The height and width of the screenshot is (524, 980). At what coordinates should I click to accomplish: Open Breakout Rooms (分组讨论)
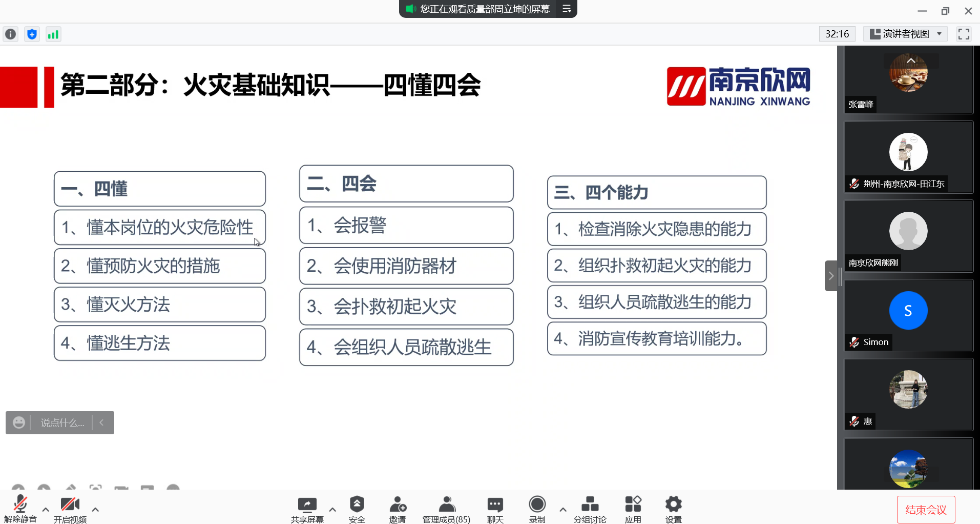point(590,509)
